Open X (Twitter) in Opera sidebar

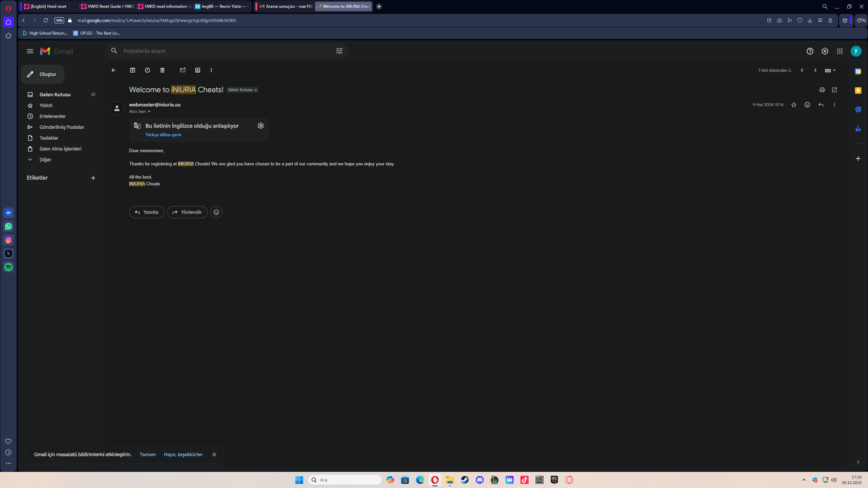[x=8, y=253]
